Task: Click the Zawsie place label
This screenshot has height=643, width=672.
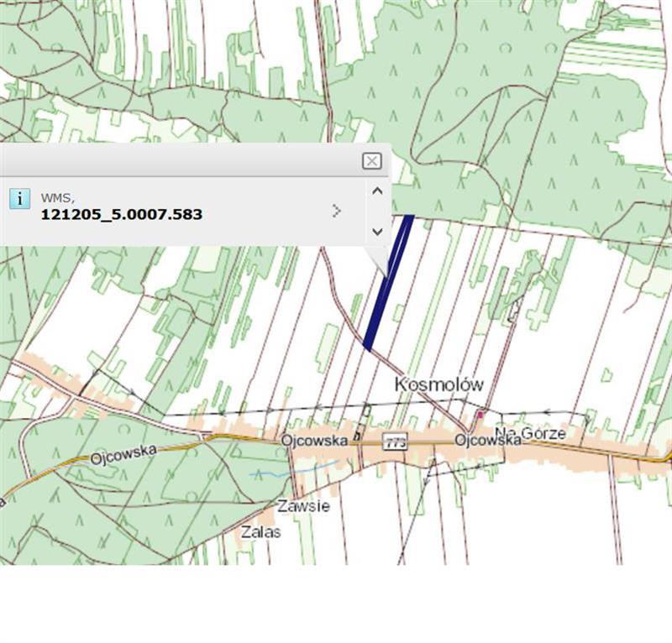Action: (x=303, y=506)
